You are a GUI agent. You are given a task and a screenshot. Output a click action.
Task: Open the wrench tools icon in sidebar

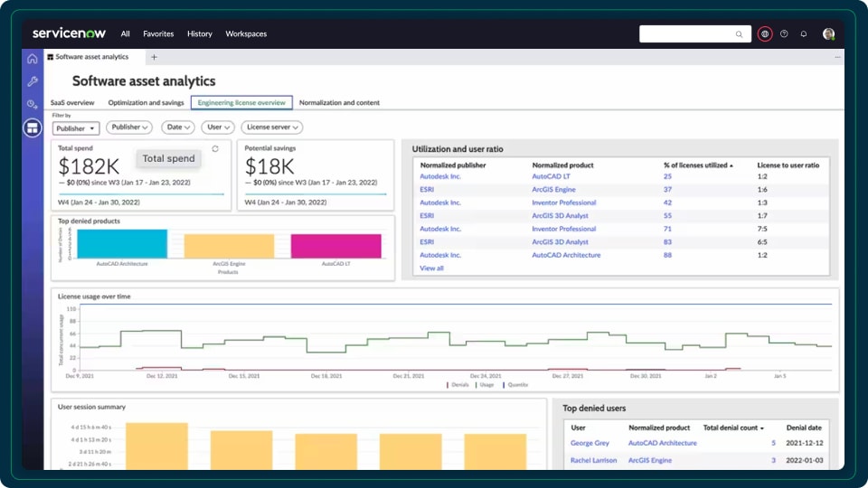pyautogui.click(x=33, y=81)
